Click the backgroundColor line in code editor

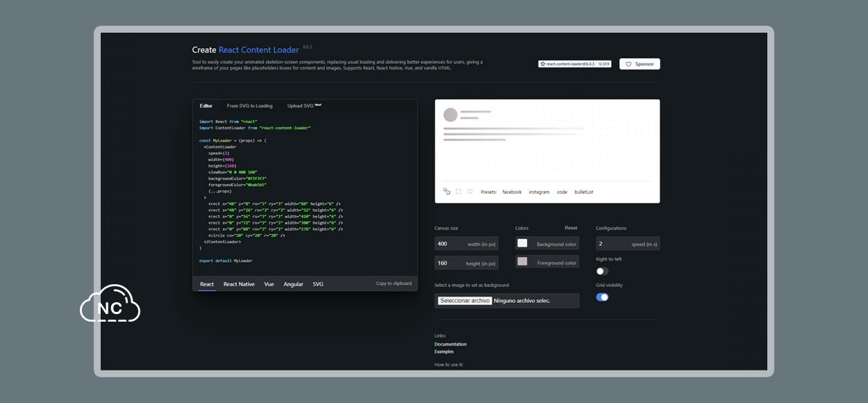pyautogui.click(x=237, y=179)
